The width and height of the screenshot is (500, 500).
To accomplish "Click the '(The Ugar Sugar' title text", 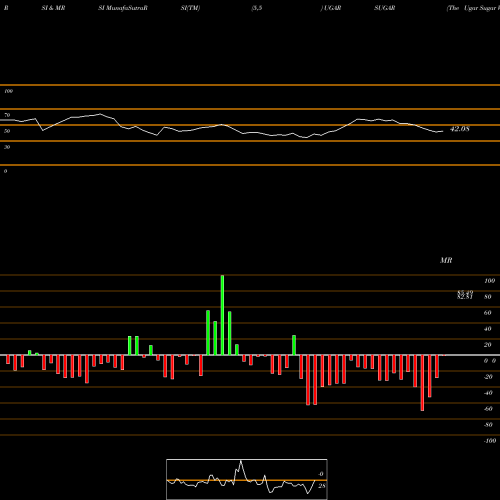I will coord(473,8).
